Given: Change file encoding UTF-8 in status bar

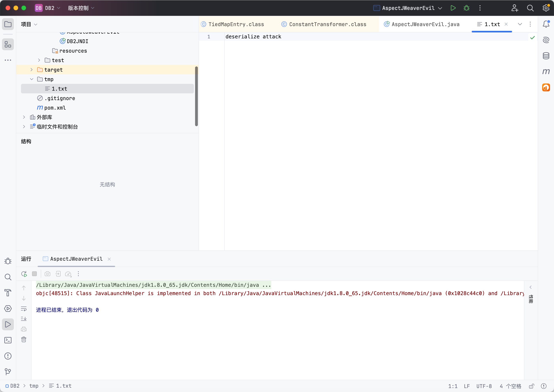Looking at the screenshot, I should [484, 386].
